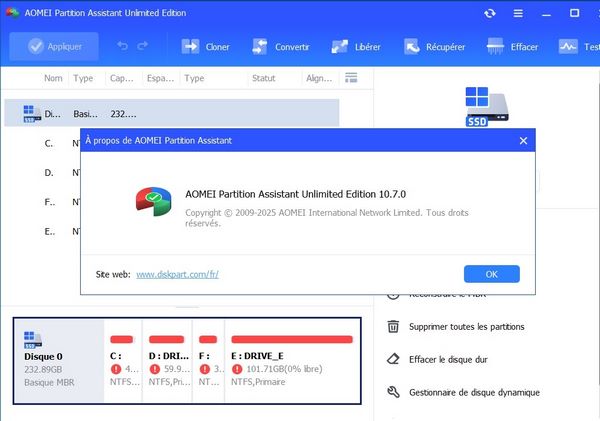Click the warning icon on E: partition
Image resolution: width=600 pixels, height=421 pixels.
point(237,369)
